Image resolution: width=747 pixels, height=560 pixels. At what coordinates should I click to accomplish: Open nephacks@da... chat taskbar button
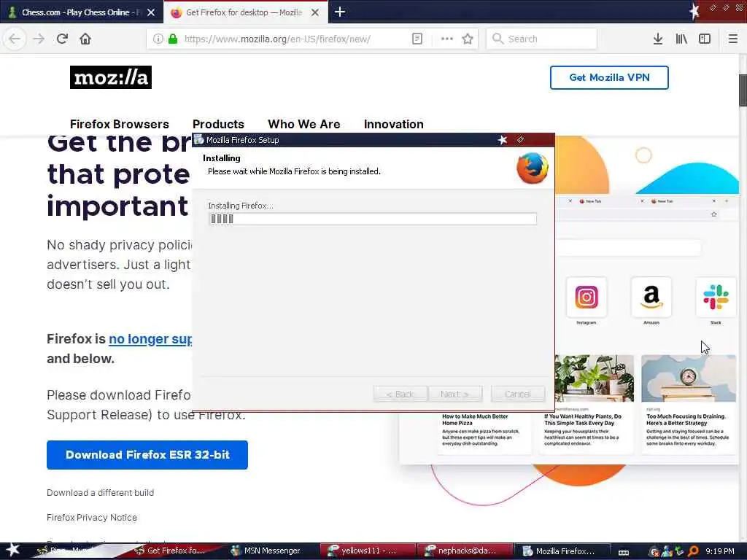tap(465, 551)
